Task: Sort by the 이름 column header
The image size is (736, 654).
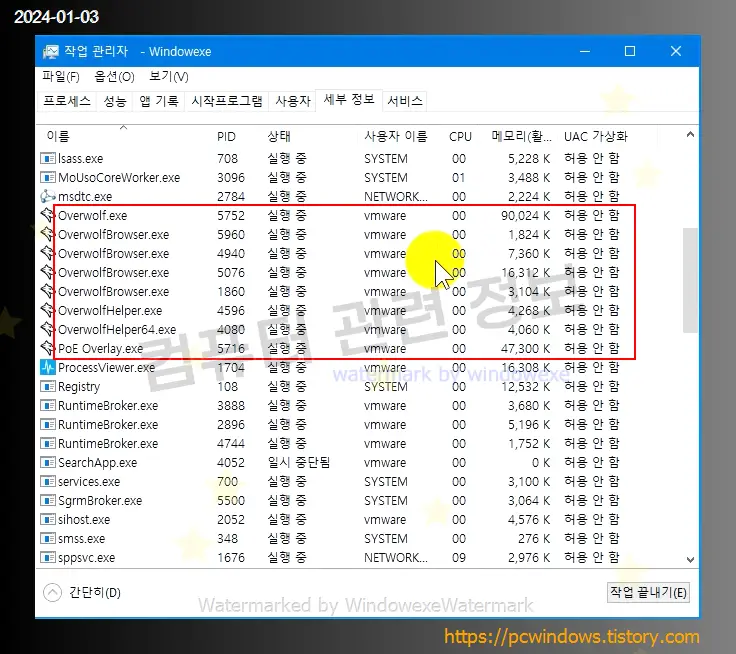Action: 58,137
